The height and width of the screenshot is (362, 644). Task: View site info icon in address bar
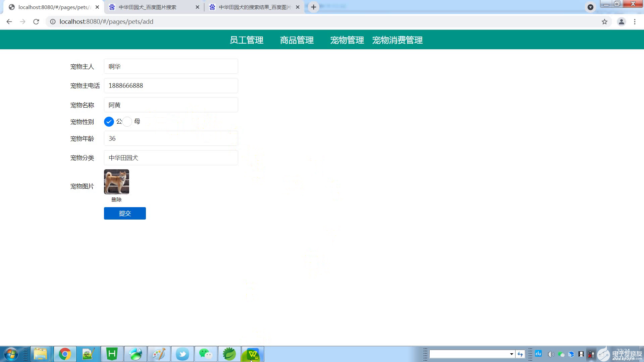[53, 22]
